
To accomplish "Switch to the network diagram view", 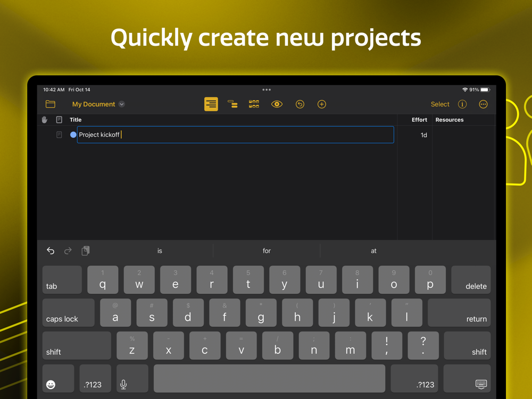I will tap(254, 104).
